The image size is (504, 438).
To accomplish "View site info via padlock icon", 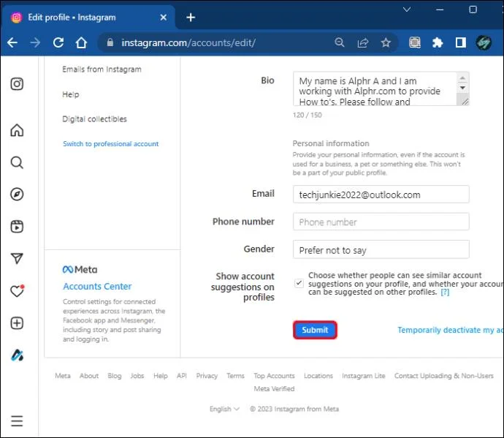I will pos(110,42).
